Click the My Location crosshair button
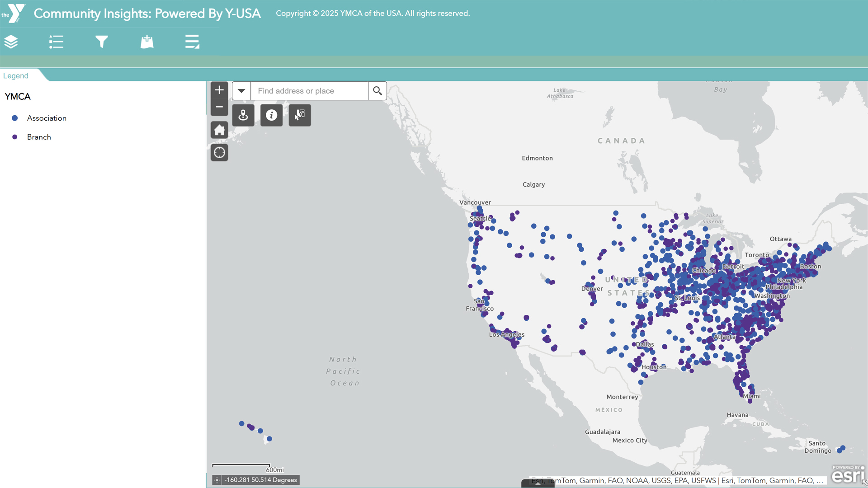The image size is (868, 488). (x=219, y=153)
